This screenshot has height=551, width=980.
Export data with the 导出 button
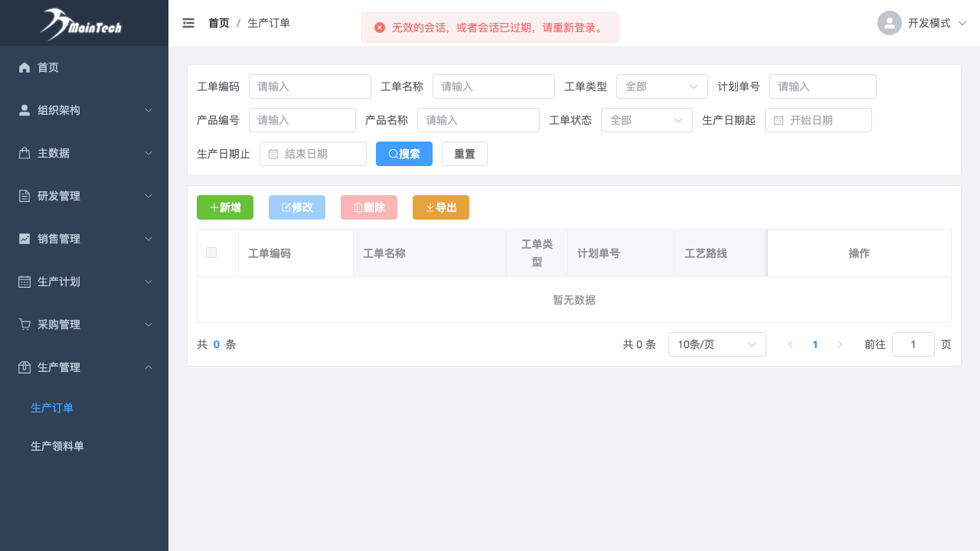click(x=440, y=207)
